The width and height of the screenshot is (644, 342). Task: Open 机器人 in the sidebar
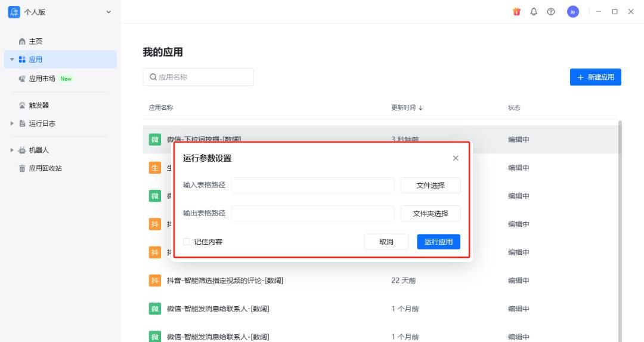coord(39,150)
